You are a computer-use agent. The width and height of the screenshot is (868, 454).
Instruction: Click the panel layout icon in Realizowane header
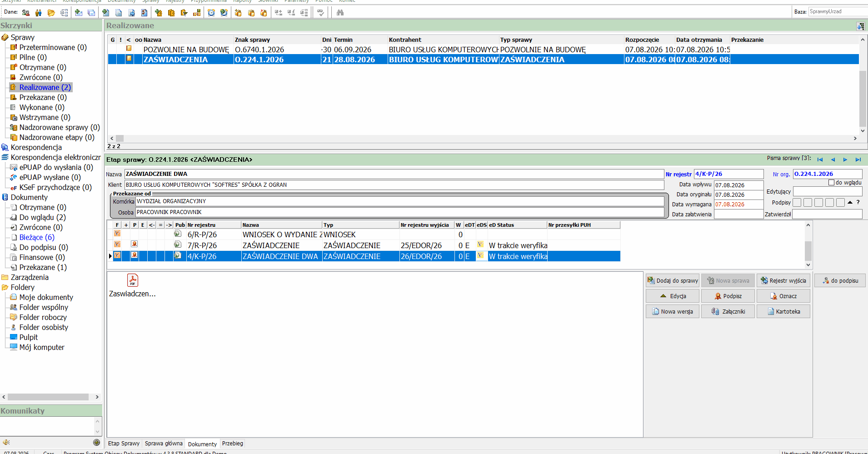click(x=861, y=26)
